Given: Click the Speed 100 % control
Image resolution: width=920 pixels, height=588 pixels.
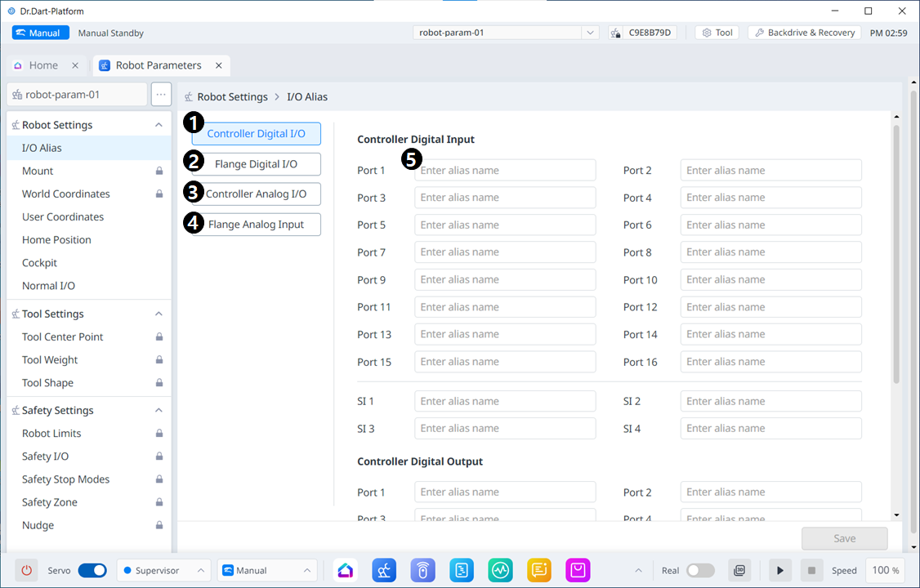Looking at the screenshot, I should tap(885, 570).
